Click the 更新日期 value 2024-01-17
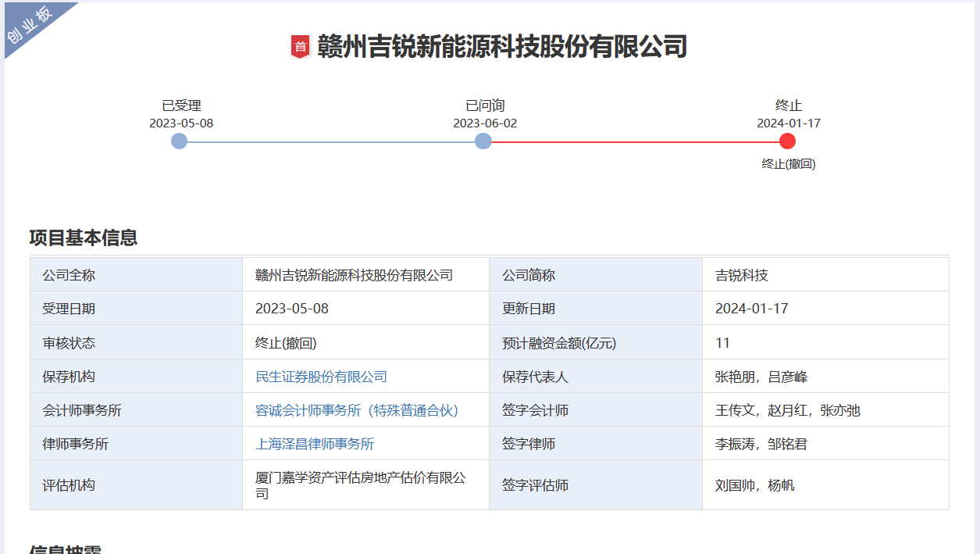980x554 pixels. coord(751,309)
